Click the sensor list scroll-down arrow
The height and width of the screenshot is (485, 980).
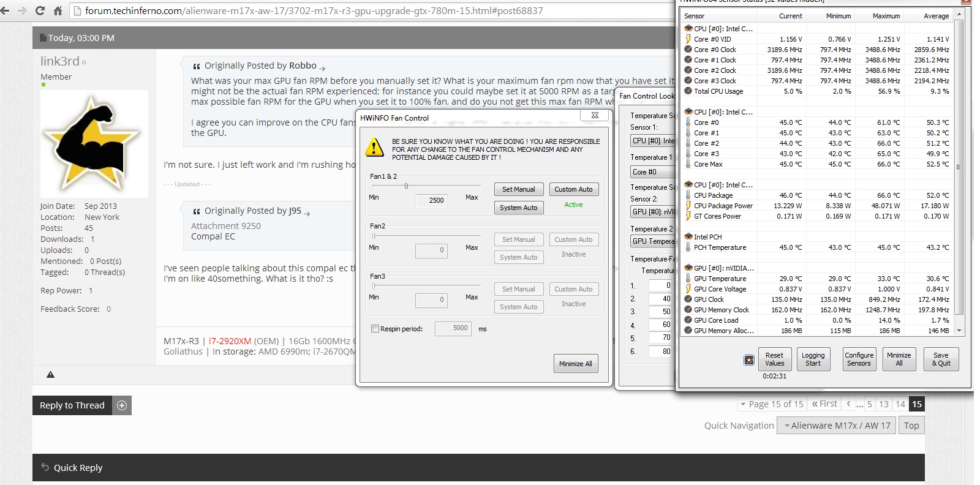(959, 331)
